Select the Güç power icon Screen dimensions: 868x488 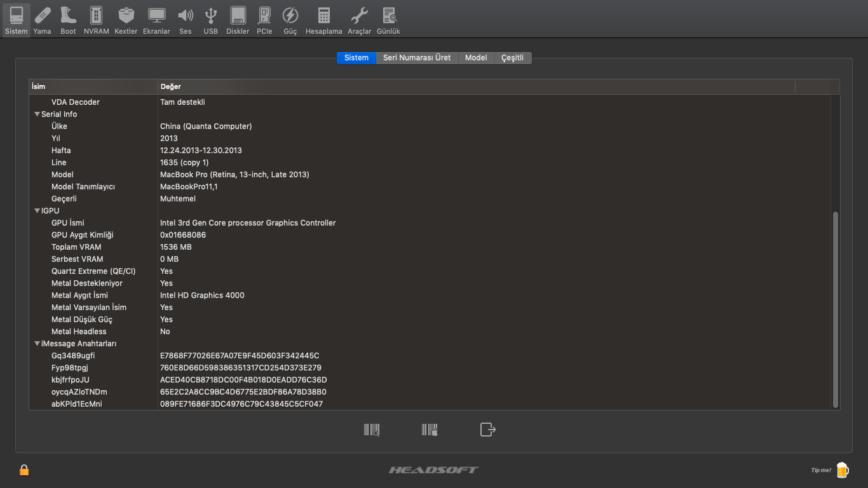tap(290, 20)
